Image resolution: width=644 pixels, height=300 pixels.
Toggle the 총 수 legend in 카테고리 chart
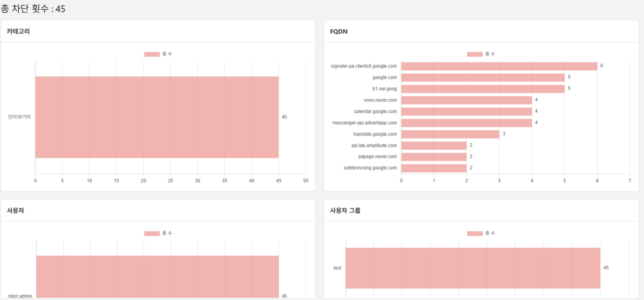[x=158, y=54]
